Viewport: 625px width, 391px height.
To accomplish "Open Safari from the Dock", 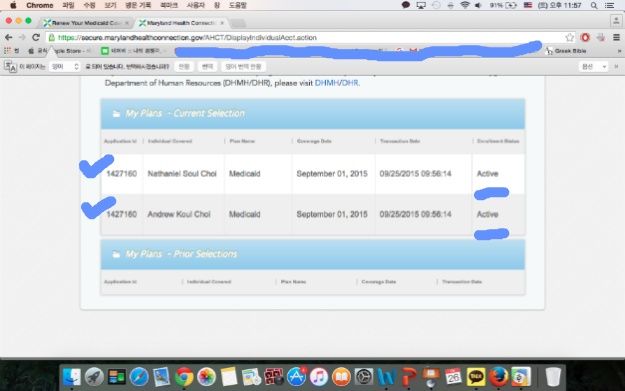I will tap(139, 377).
